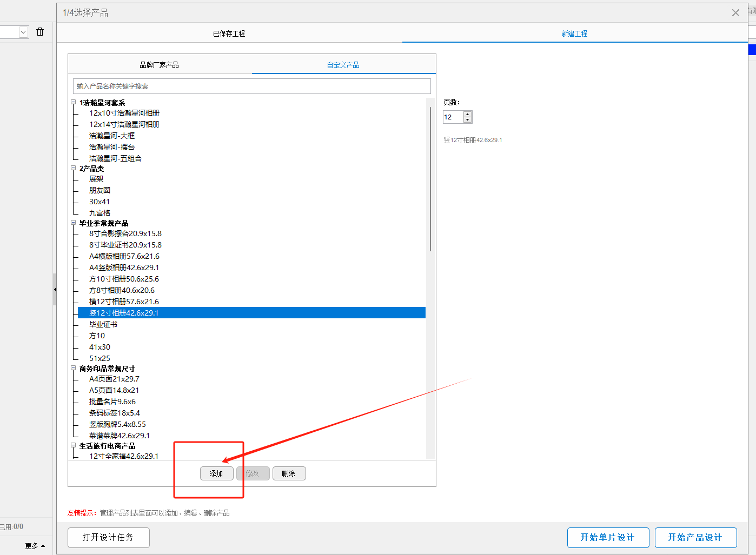This screenshot has width=756, height=555.
Task: Collapse the 2产品类 group
Action: pyautogui.click(x=73, y=168)
